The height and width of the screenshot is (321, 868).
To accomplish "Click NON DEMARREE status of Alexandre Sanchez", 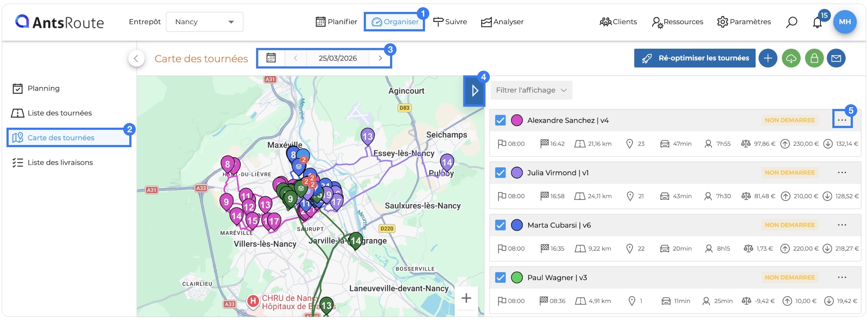I will pos(790,120).
